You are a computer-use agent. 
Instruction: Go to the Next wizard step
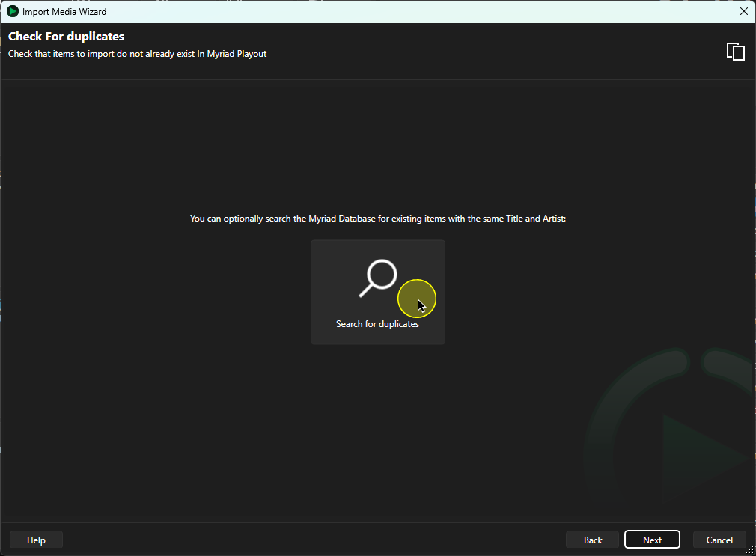(x=652, y=540)
